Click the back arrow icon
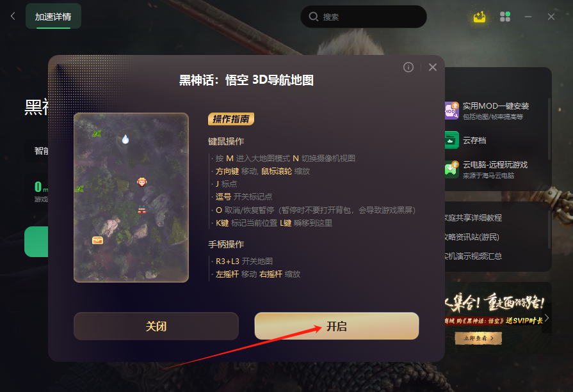 tap(13, 16)
